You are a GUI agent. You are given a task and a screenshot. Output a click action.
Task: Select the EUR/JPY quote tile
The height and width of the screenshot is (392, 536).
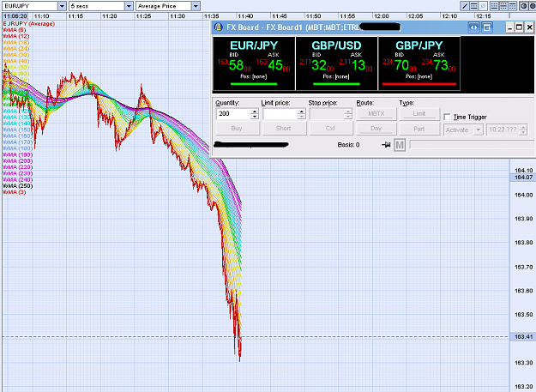(254, 63)
